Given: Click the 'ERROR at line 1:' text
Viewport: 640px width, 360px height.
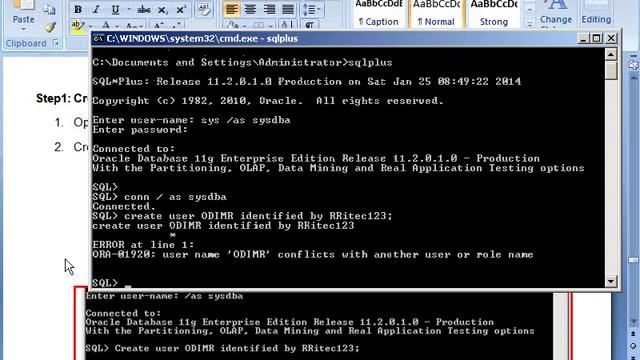Looking at the screenshot, I should coord(143,245).
